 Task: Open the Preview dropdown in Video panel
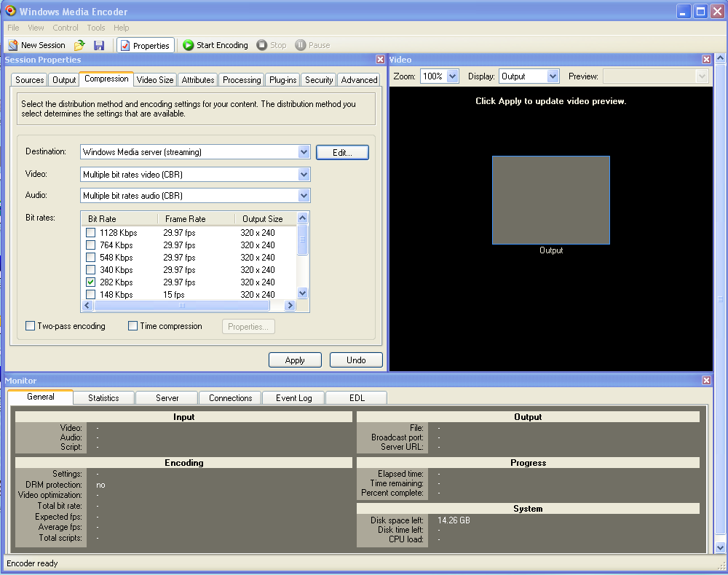[x=702, y=76]
